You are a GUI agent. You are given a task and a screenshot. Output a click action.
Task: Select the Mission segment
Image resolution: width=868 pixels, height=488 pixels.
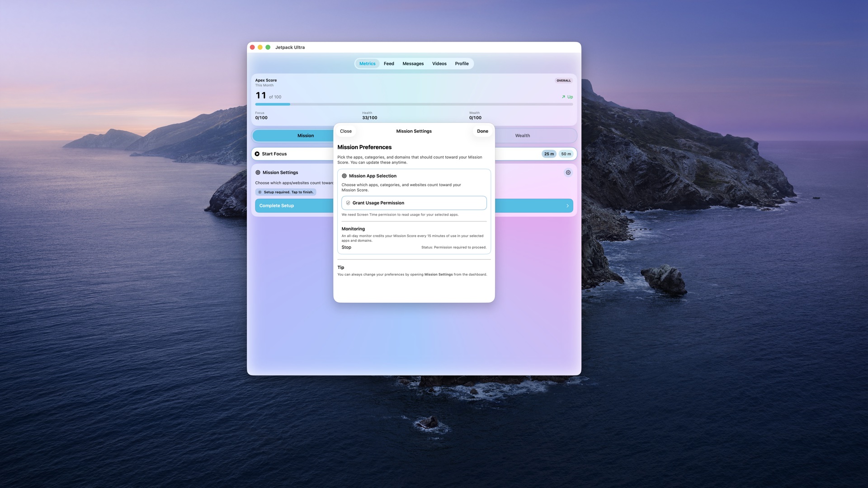tap(306, 136)
